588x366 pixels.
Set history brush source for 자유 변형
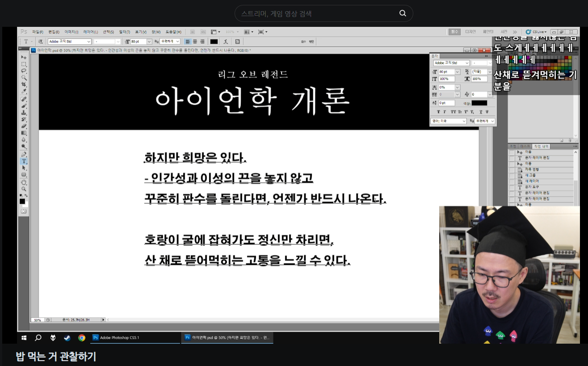pos(512,170)
